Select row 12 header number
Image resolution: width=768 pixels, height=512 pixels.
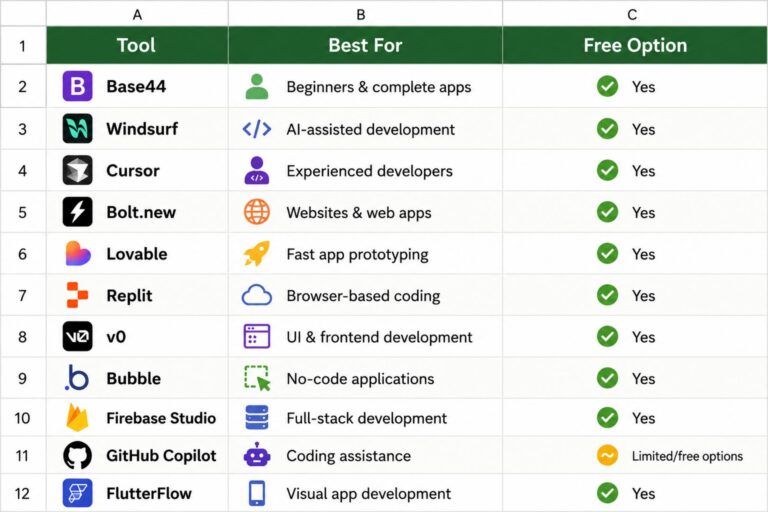[x=23, y=493]
